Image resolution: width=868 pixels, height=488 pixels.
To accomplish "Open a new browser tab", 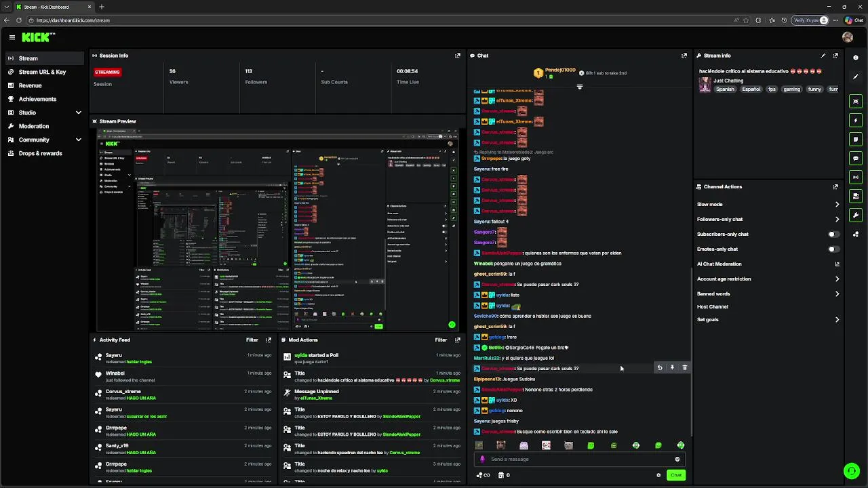I will [101, 7].
